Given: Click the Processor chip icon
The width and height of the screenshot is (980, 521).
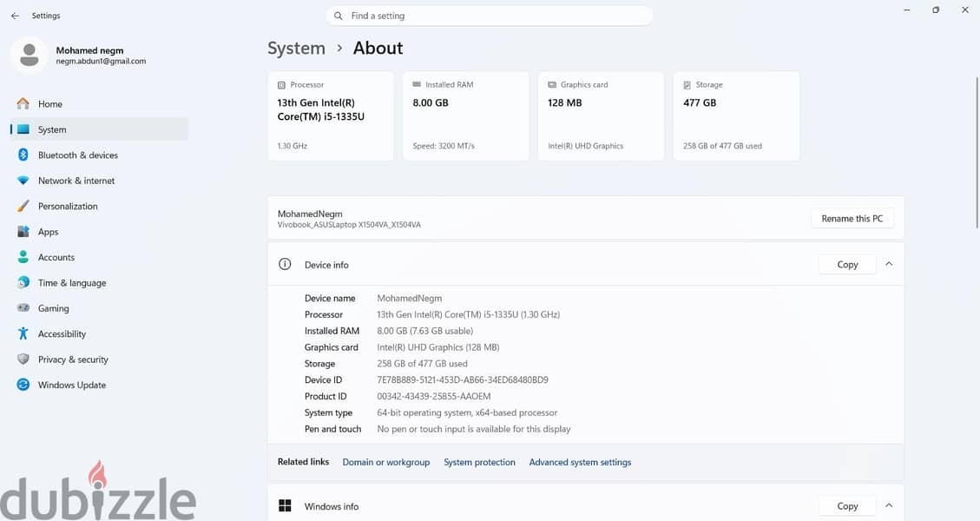Looking at the screenshot, I should 281,85.
